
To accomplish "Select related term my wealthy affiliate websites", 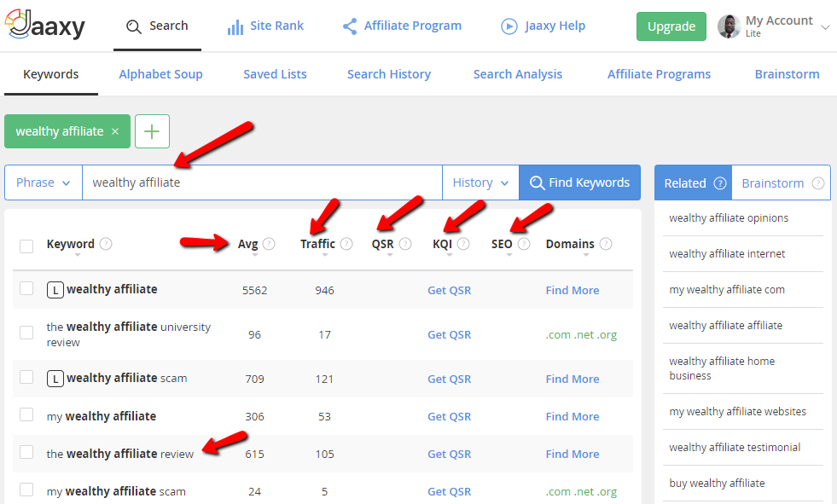I will [x=738, y=411].
